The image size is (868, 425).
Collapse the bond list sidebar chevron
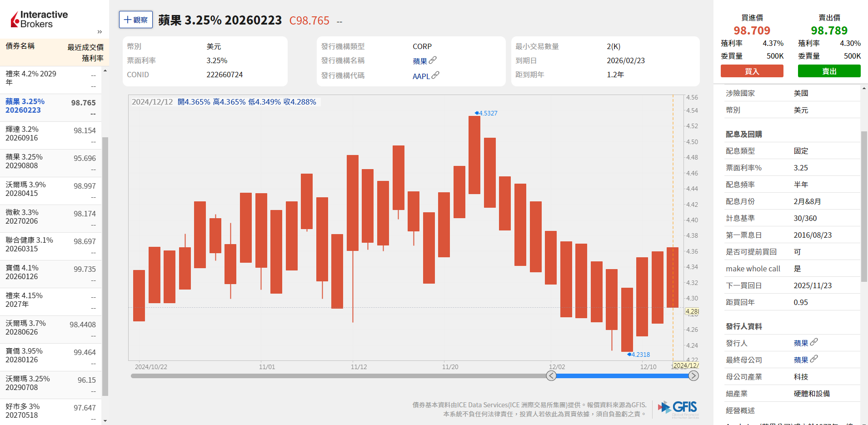click(x=100, y=32)
